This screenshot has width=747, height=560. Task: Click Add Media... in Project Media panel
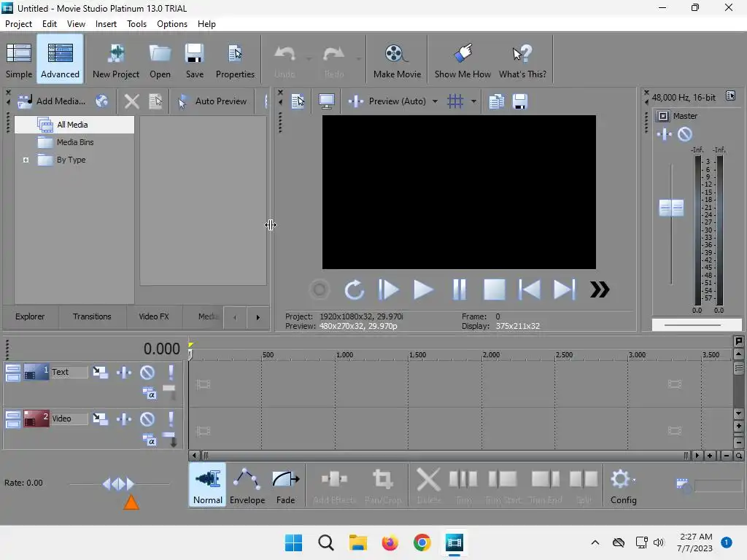coord(52,101)
